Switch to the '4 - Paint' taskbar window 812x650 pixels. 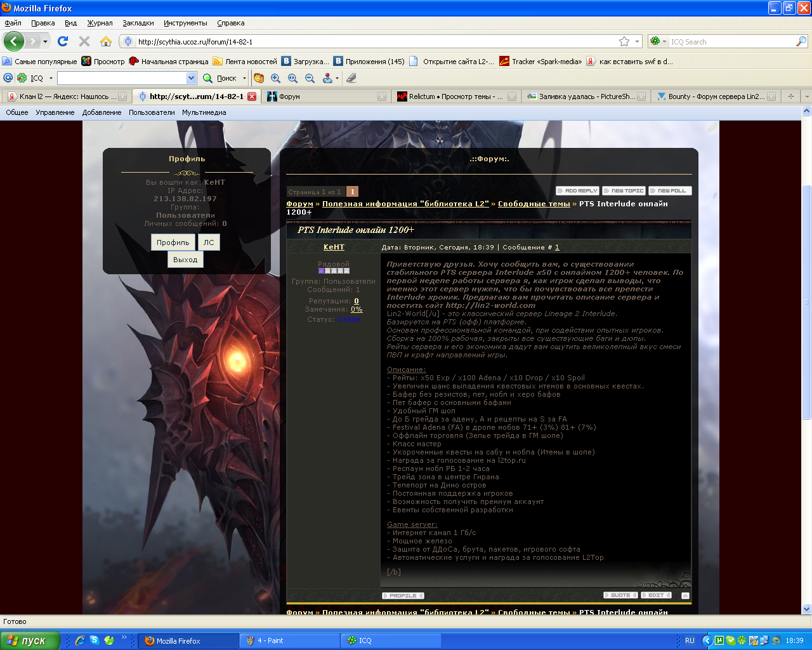pyautogui.click(x=289, y=640)
